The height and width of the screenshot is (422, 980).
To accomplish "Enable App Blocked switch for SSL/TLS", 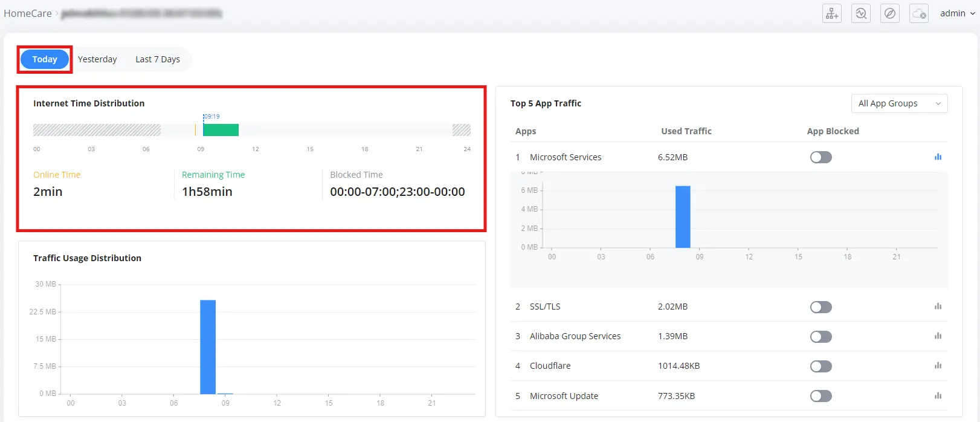I will (x=820, y=307).
